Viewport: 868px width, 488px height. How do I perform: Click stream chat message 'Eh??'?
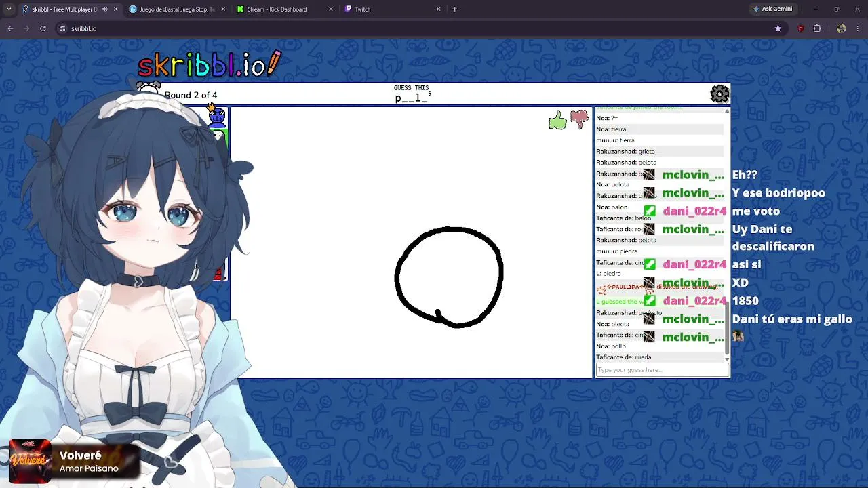(745, 175)
